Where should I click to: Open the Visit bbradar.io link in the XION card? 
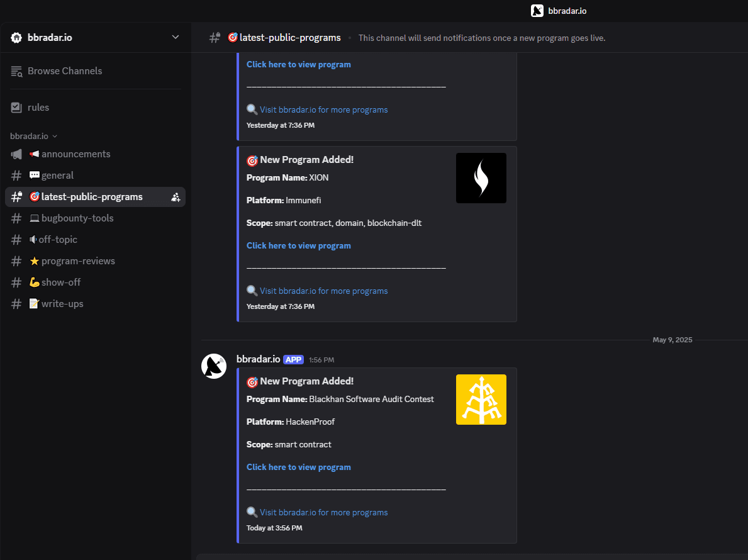tap(323, 291)
